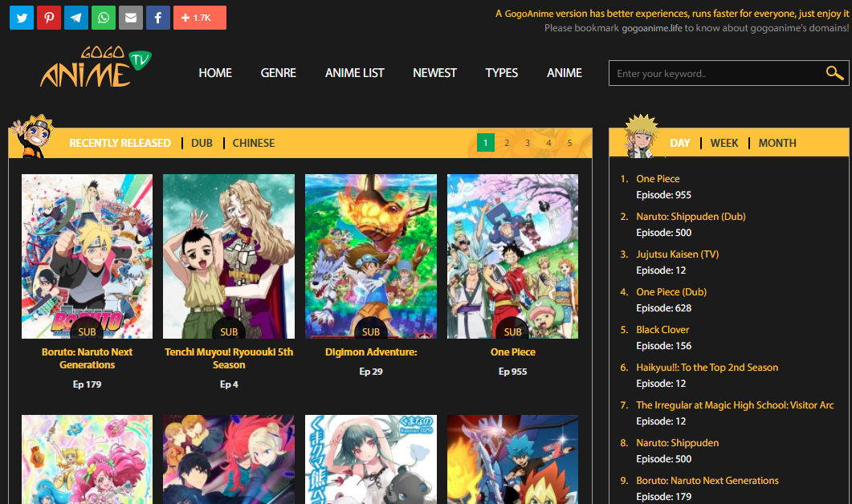Share via the Pinterest icon
The height and width of the screenshot is (504, 852).
pos(49,18)
